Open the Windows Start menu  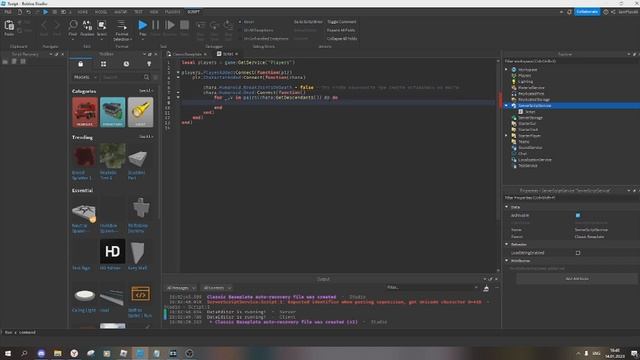[x=8, y=353]
